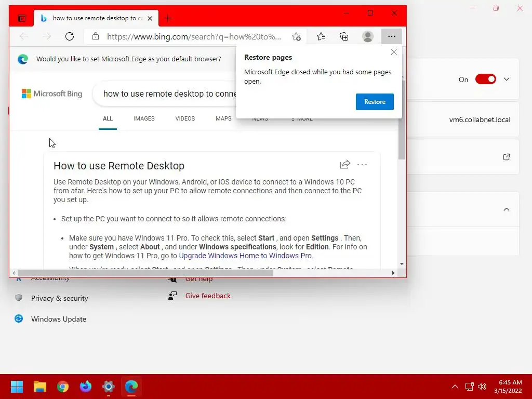Click the Microsoft Bing logo
The width and height of the screenshot is (532, 399).
[52, 94]
